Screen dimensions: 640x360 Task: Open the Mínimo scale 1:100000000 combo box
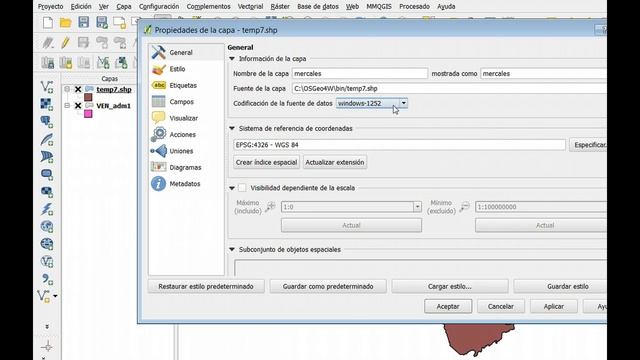(x=541, y=207)
